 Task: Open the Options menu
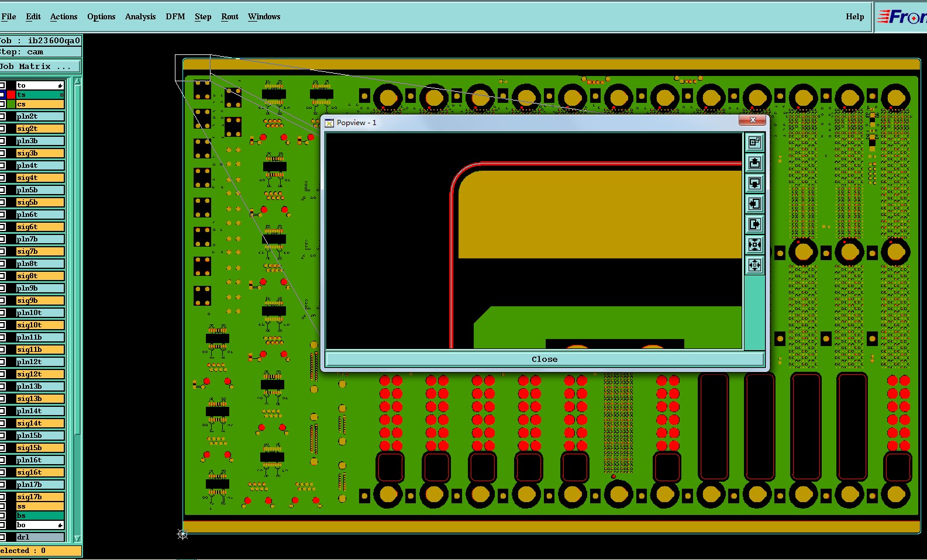click(101, 16)
